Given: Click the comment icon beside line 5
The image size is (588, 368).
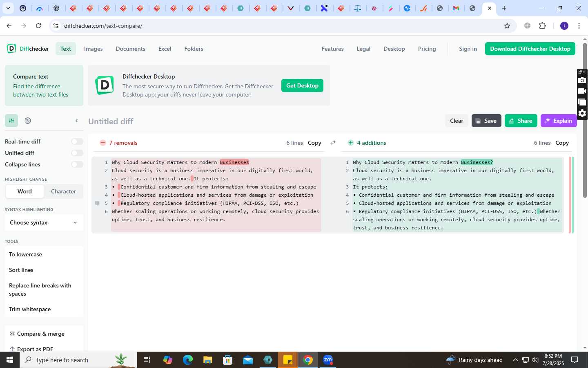Looking at the screenshot, I should coord(97,203).
